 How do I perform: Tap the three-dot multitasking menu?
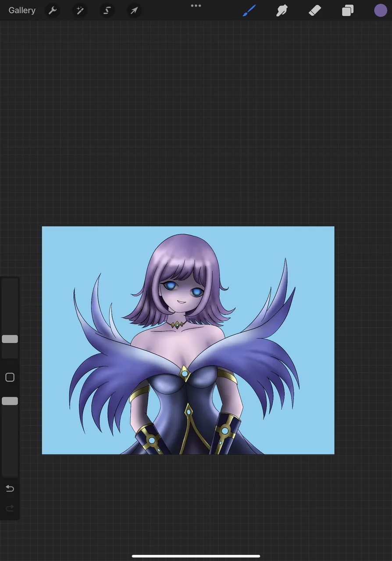pos(196,6)
